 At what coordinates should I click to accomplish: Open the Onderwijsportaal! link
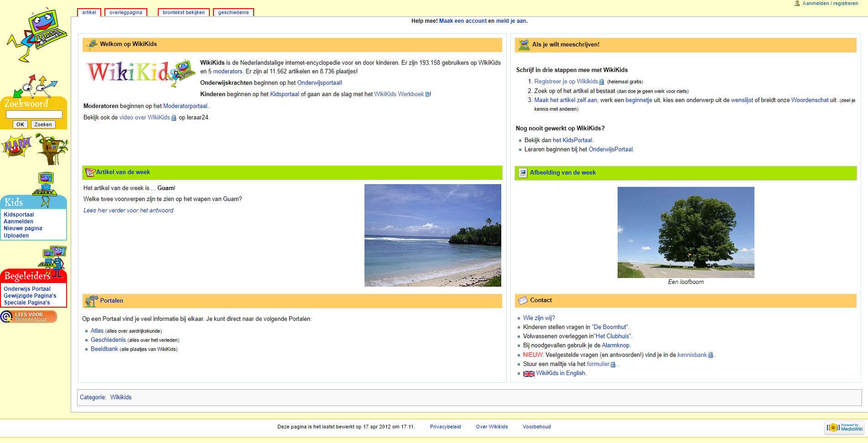[320, 83]
